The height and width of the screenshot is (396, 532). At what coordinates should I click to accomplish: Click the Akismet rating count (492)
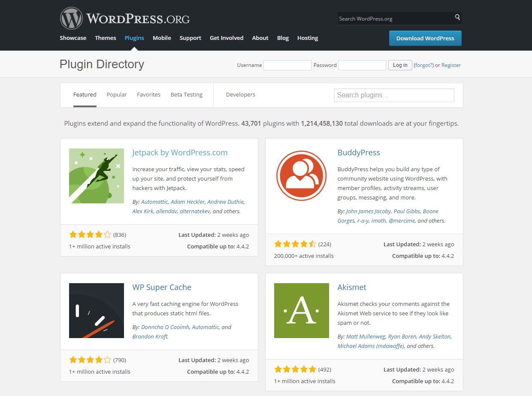tap(325, 369)
